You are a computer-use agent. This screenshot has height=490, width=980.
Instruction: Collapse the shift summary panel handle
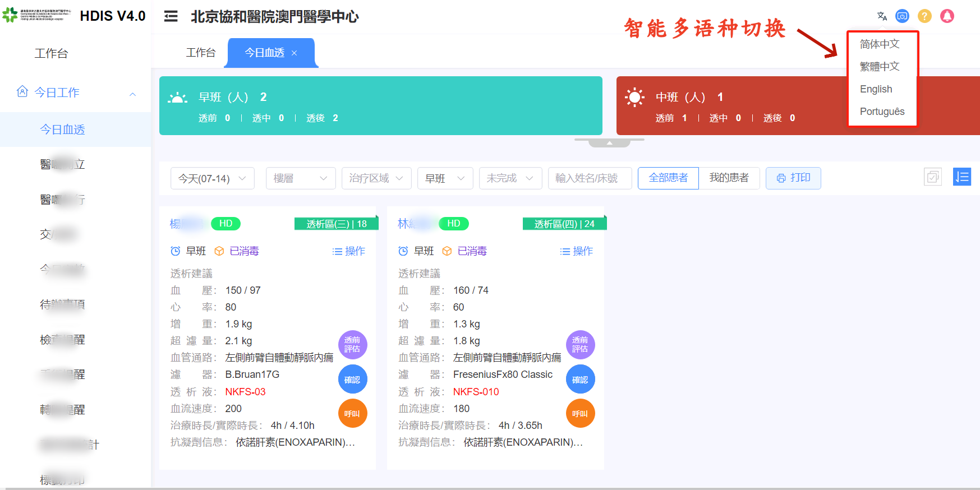click(609, 143)
